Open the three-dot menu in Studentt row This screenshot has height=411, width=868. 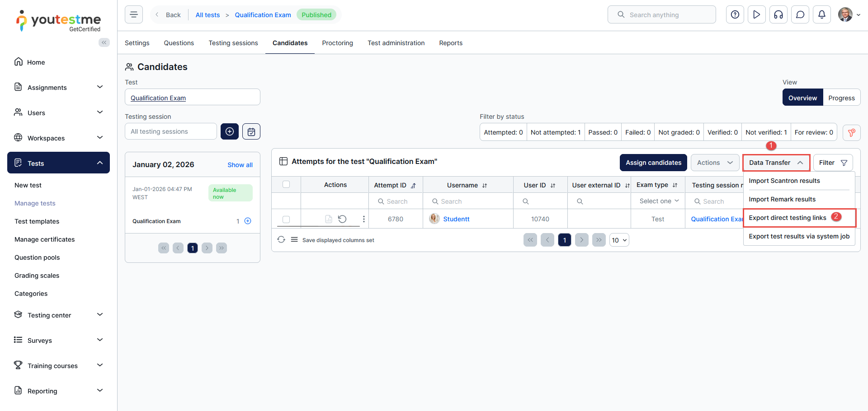[363, 219]
